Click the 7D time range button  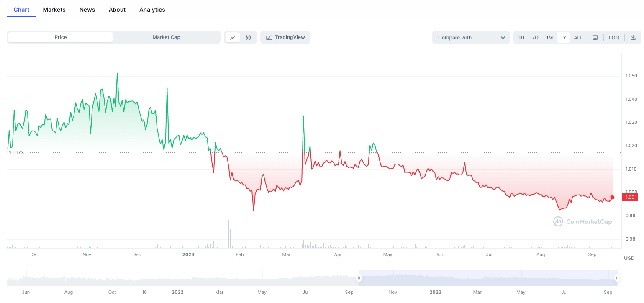pos(535,37)
